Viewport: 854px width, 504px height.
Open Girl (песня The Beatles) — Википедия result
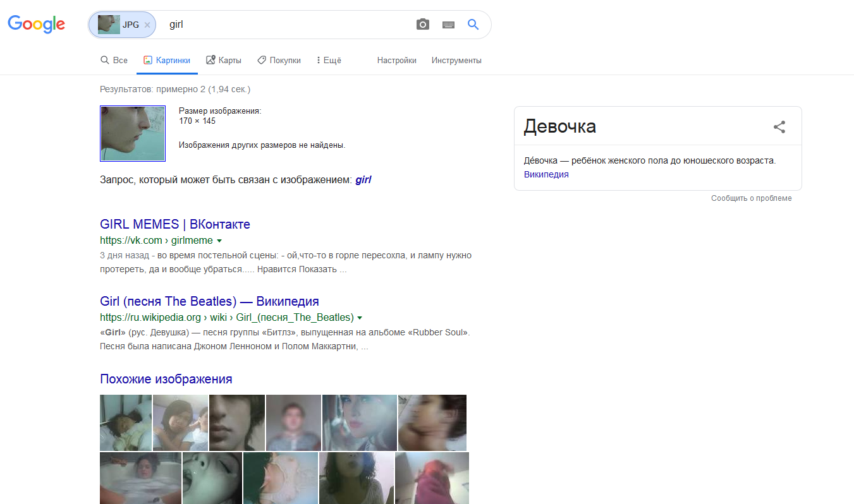point(209,301)
